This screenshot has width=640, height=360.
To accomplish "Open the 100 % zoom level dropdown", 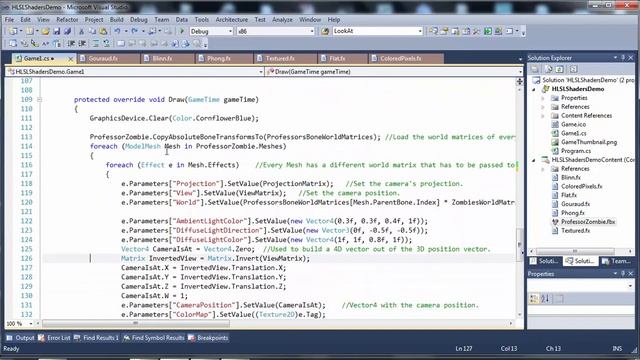I will 30,324.
